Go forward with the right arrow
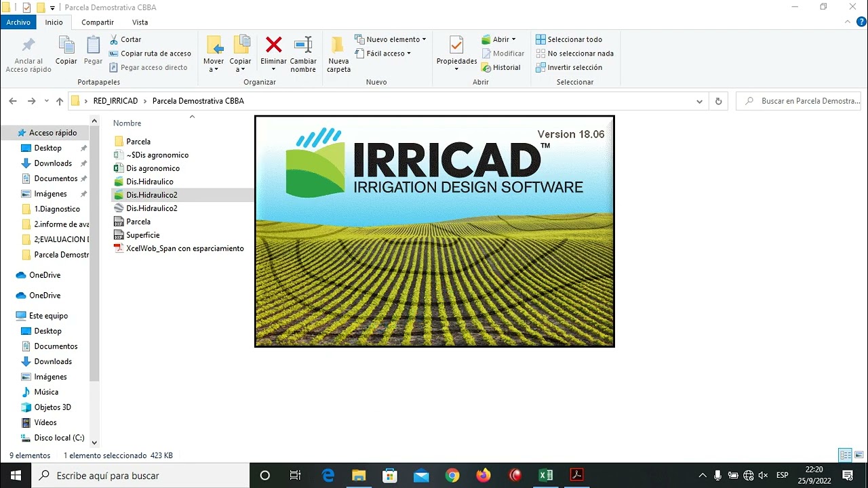 [x=31, y=101]
